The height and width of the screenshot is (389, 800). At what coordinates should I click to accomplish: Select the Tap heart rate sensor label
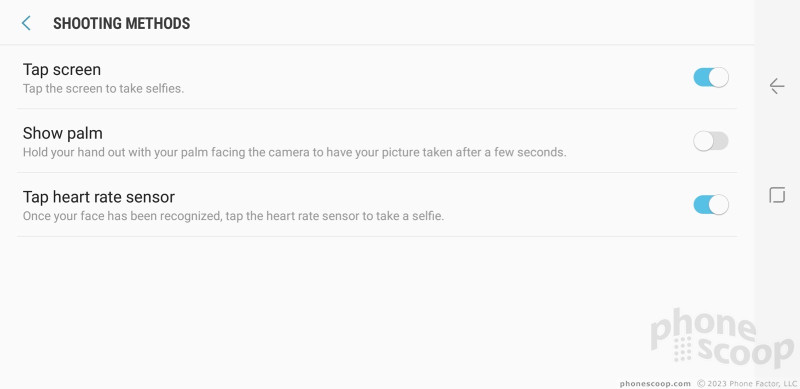[99, 197]
